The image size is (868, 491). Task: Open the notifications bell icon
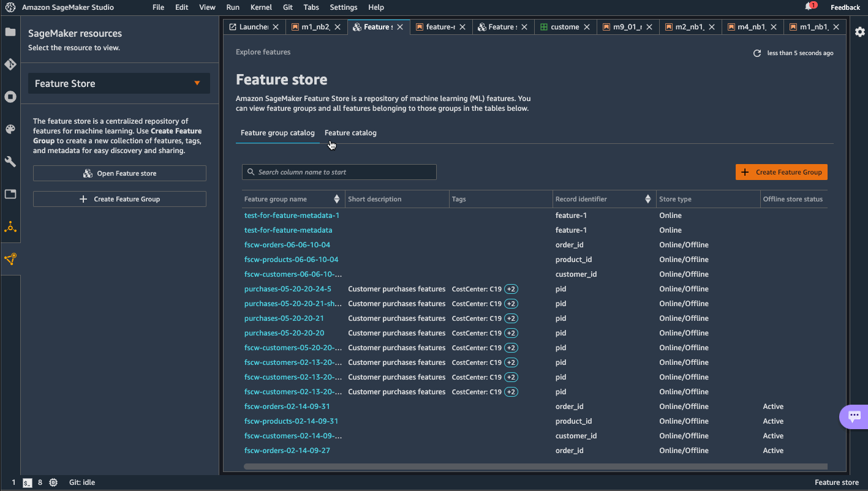pos(810,7)
